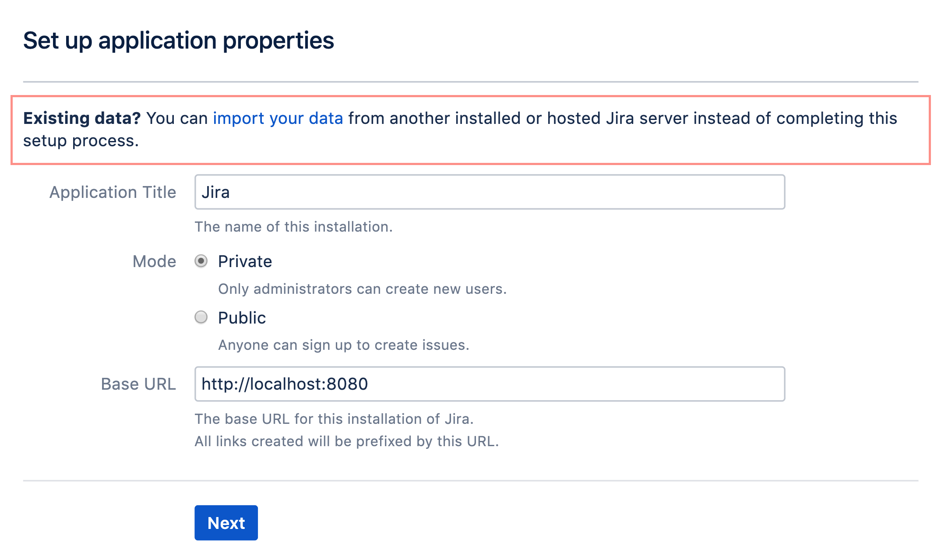
Task: Click the "Private" option label text
Action: (x=245, y=261)
